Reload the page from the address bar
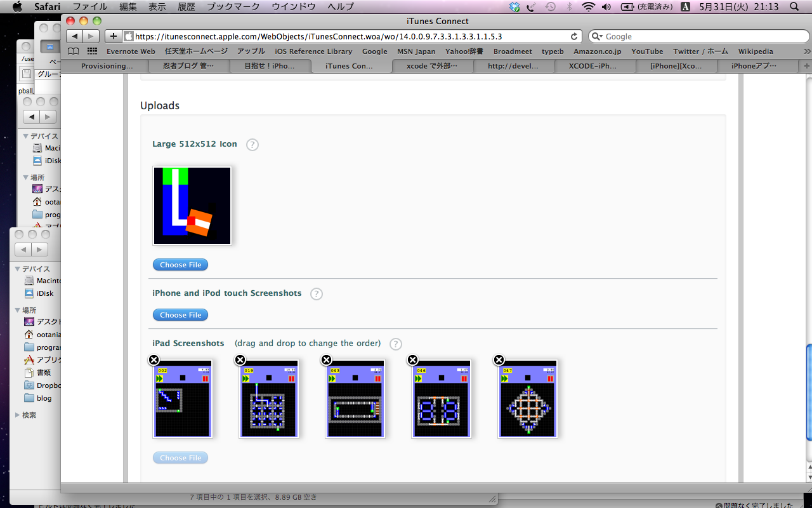Viewport: 812px width, 508px height. [574, 37]
